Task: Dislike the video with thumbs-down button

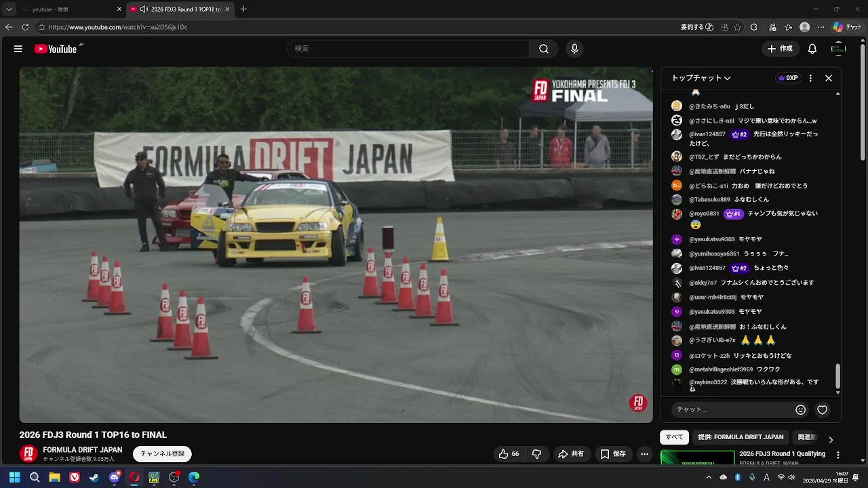Action: pos(536,454)
